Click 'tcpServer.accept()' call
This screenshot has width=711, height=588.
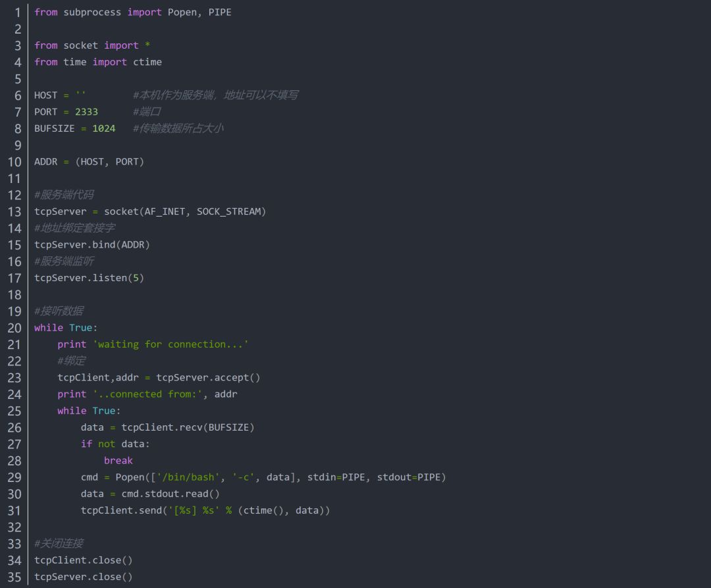tap(208, 378)
